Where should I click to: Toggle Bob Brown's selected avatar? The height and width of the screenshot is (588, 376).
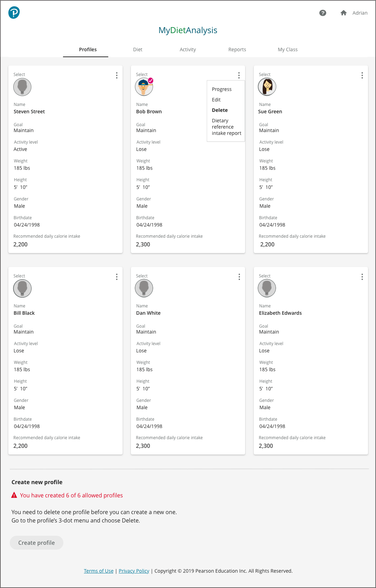(144, 87)
